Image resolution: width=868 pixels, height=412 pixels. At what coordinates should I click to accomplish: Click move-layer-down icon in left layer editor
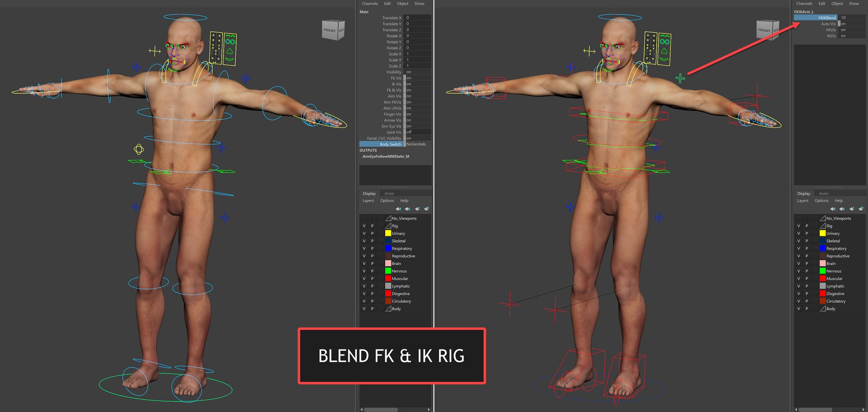point(407,209)
